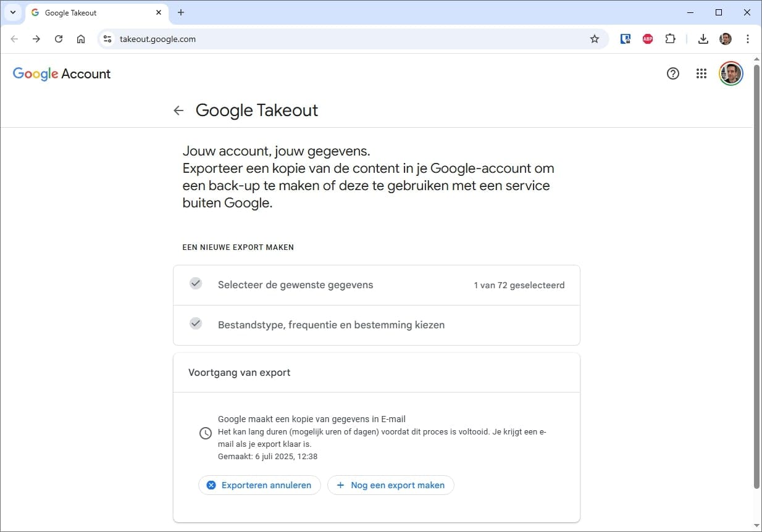Open the Chrome three-dot menu
The height and width of the screenshot is (532, 762).
coord(748,39)
